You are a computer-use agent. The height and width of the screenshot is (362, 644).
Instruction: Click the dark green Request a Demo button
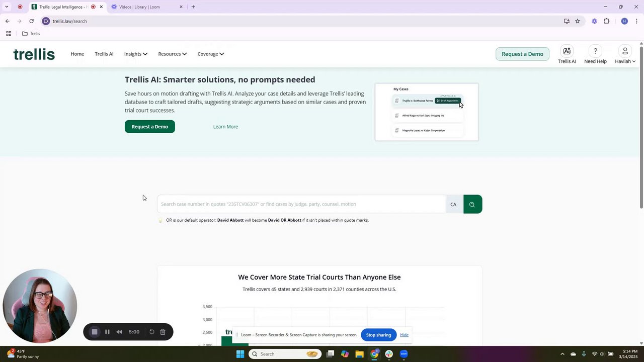pyautogui.click(x=150, y=127)
